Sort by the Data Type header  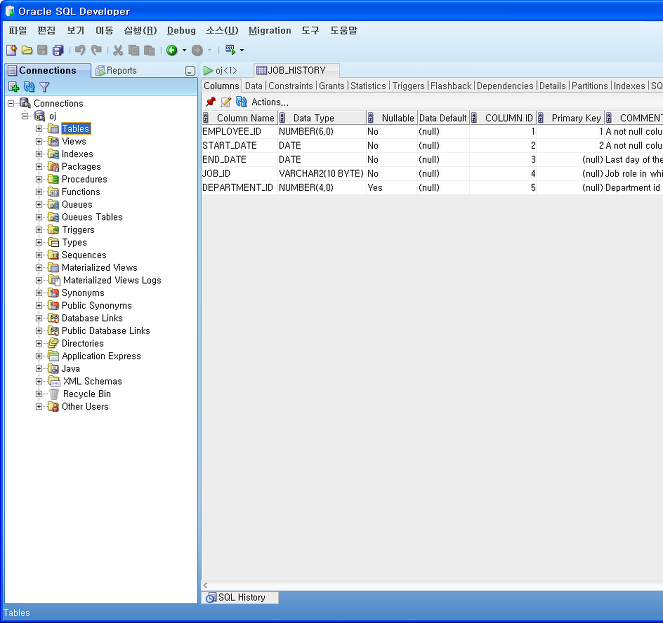(322, 118)
